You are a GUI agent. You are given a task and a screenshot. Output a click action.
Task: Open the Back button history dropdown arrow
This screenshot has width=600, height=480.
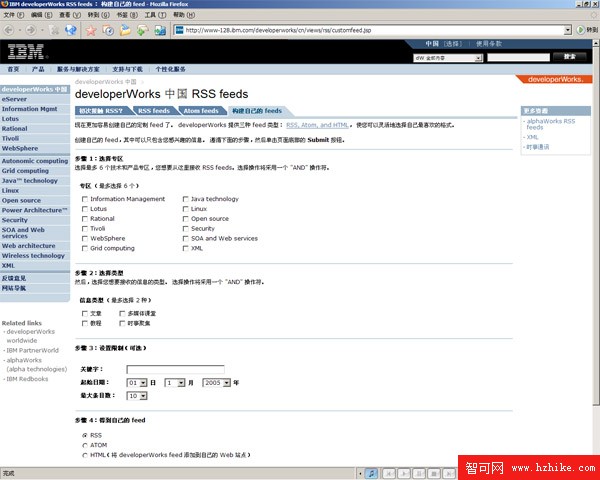20,30
